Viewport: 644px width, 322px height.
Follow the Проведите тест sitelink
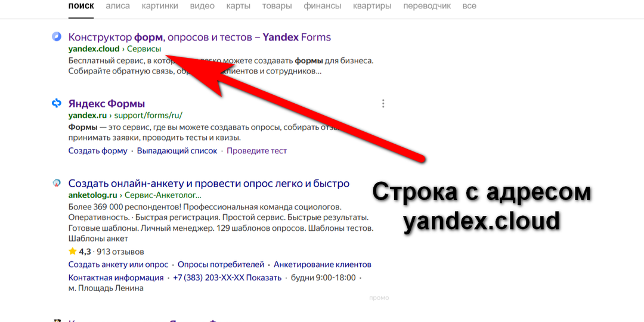(x=256, y=151)
